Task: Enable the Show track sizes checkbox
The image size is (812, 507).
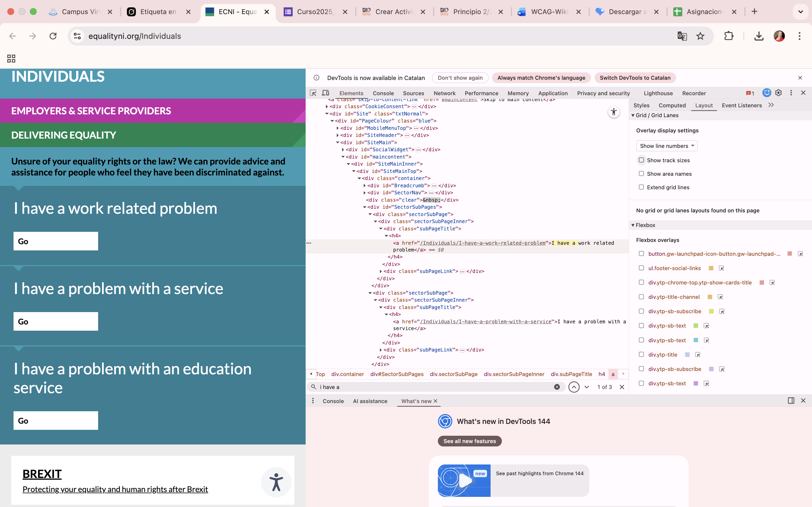Action: [x=641, y=160]
